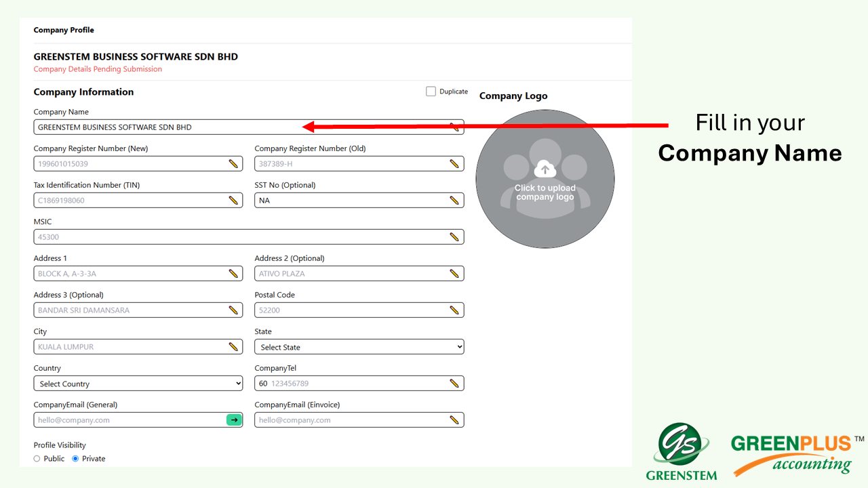Click 'GREENSTEM BUSINESS SOFTWARE SDN BHD' heading
The height and width of the screenshot is (488, 868).
136,57
